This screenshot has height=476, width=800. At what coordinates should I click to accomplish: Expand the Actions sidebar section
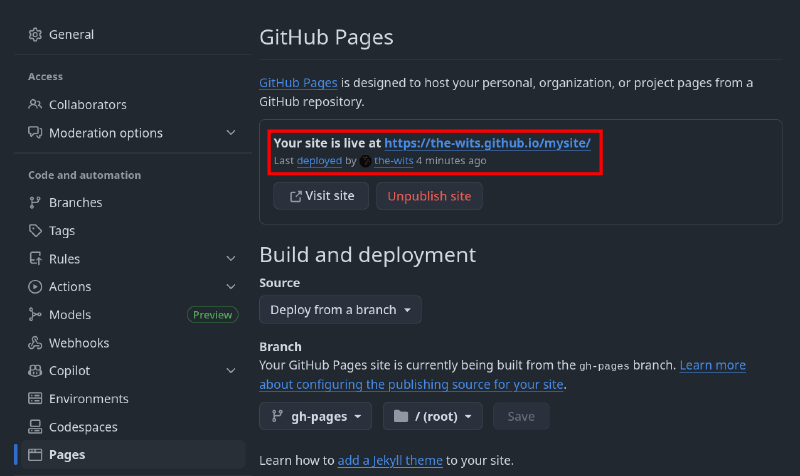[x=231, y=287]
